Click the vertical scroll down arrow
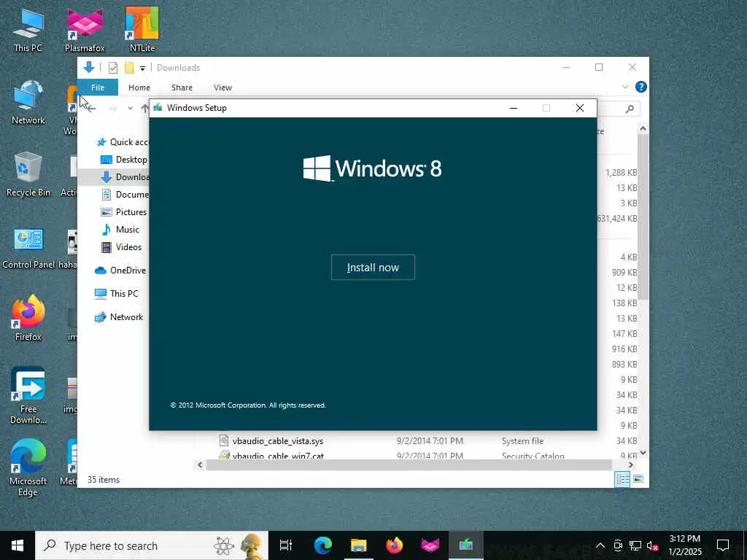The height and width of the screenshot is (560, 747). click(x=643, y=453)
